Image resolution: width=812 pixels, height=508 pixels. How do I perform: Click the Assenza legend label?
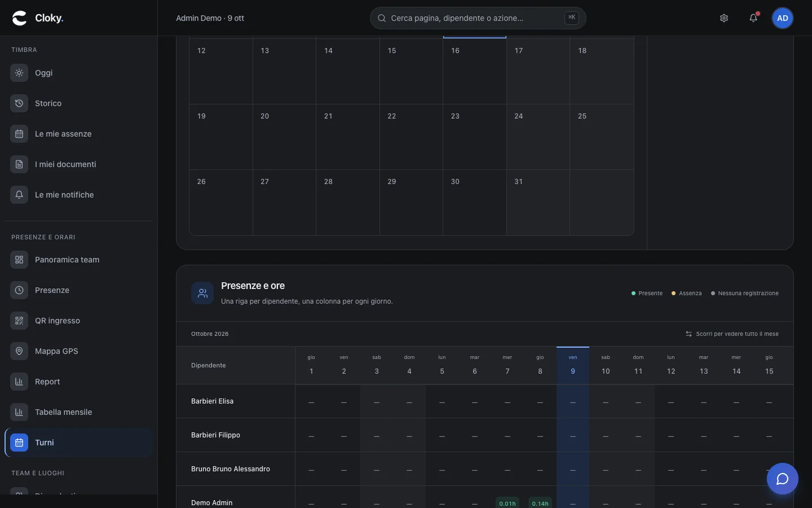pos(690,294)
